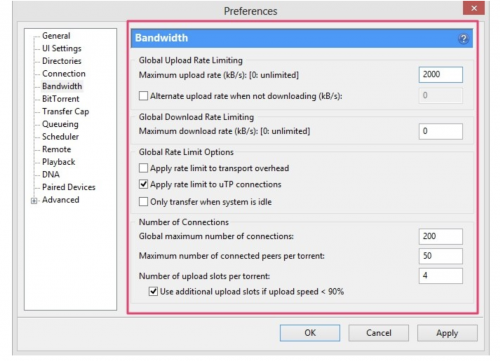Expand the Advanced tree node
This screenshot has width=500, height=361.
pyautogui.click(x=34, y=201)
